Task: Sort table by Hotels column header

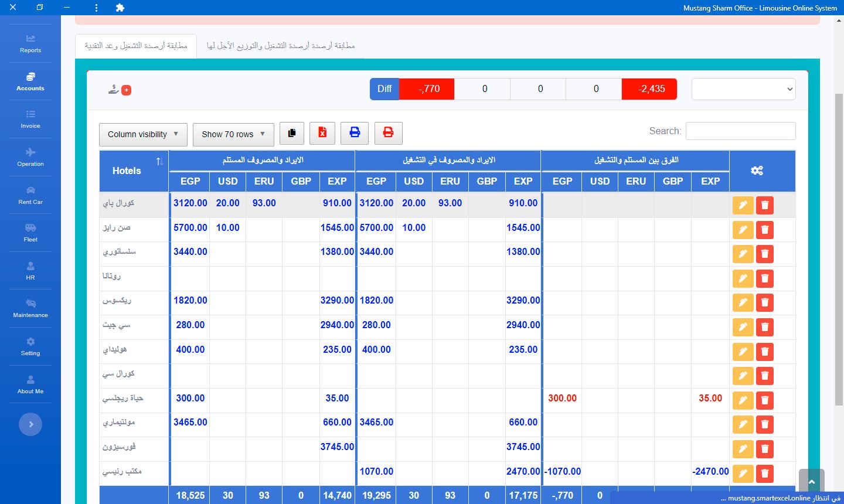Action: [x=134, y=171]
